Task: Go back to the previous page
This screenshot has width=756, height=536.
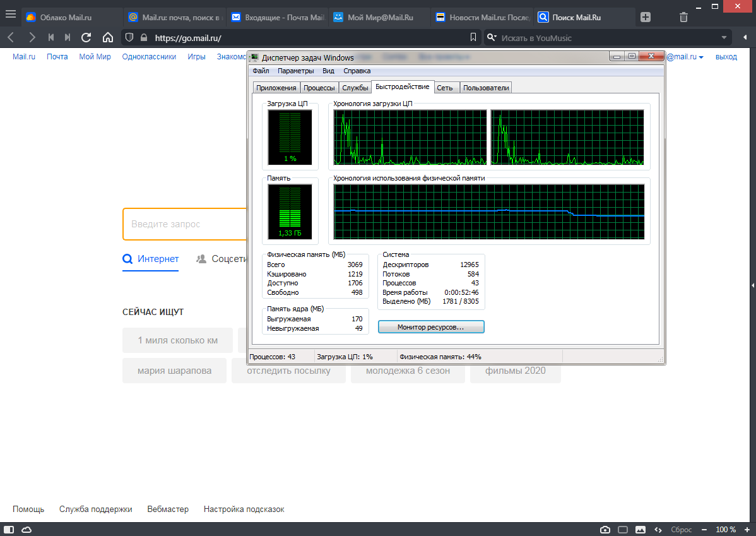Action: (11, 38)
